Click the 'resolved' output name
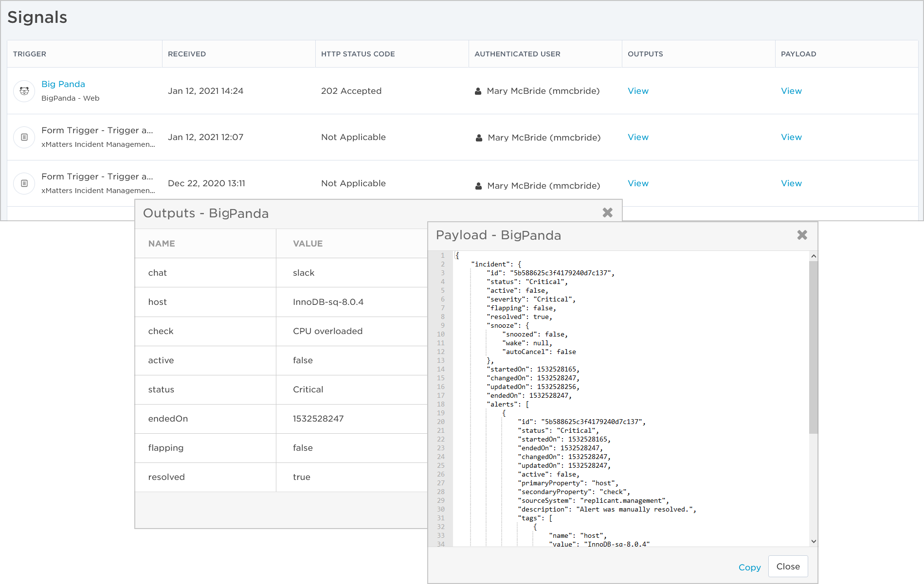This screenshot has width=924, height=584. pyautogui.click(x=166, y=477)
